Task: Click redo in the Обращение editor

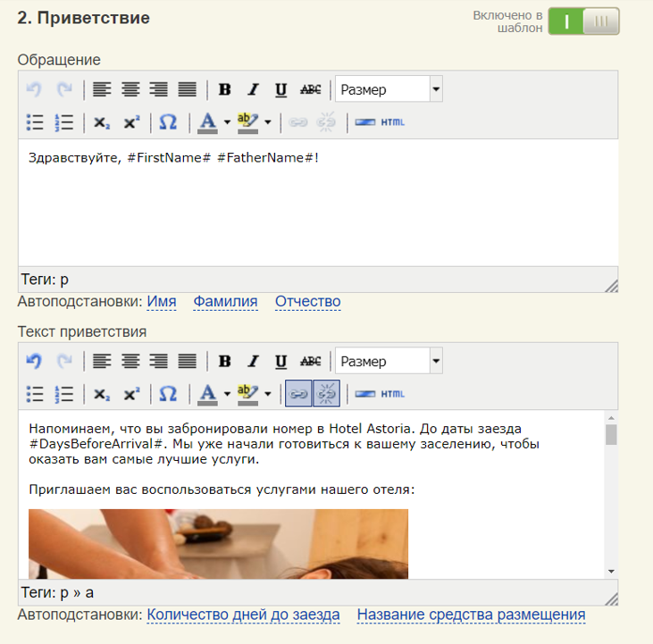Action: (64, 89)
